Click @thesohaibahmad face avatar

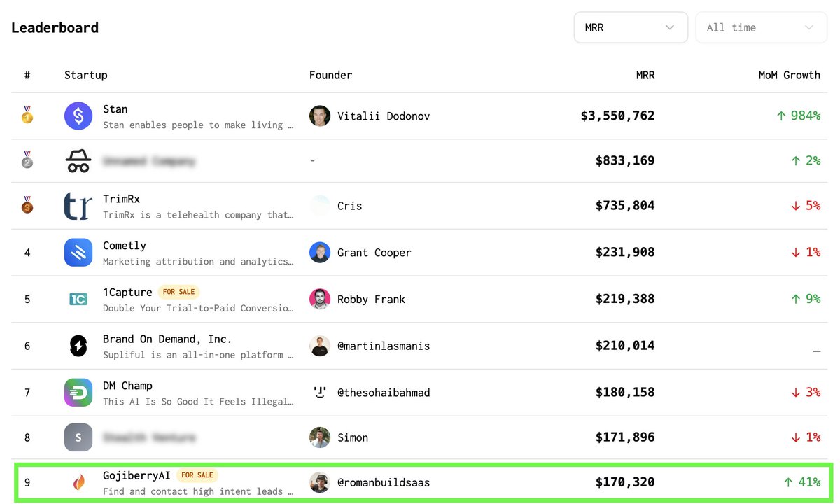point(320,393)
